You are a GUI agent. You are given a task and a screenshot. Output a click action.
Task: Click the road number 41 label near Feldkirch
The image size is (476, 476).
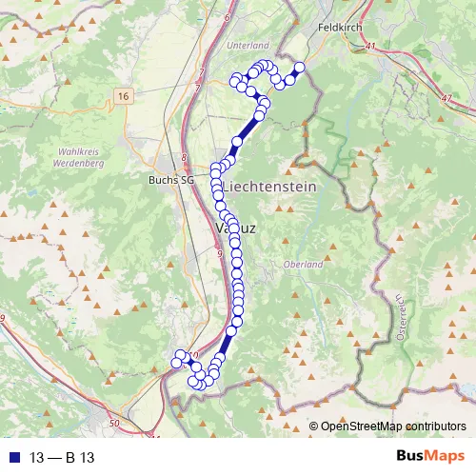pos(370,47)
